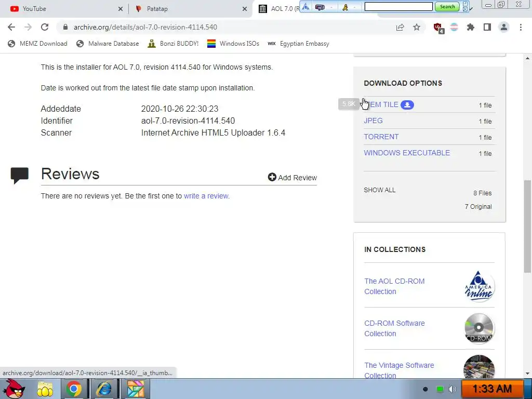Click the browser forward arrow

[x=28, y=27]
